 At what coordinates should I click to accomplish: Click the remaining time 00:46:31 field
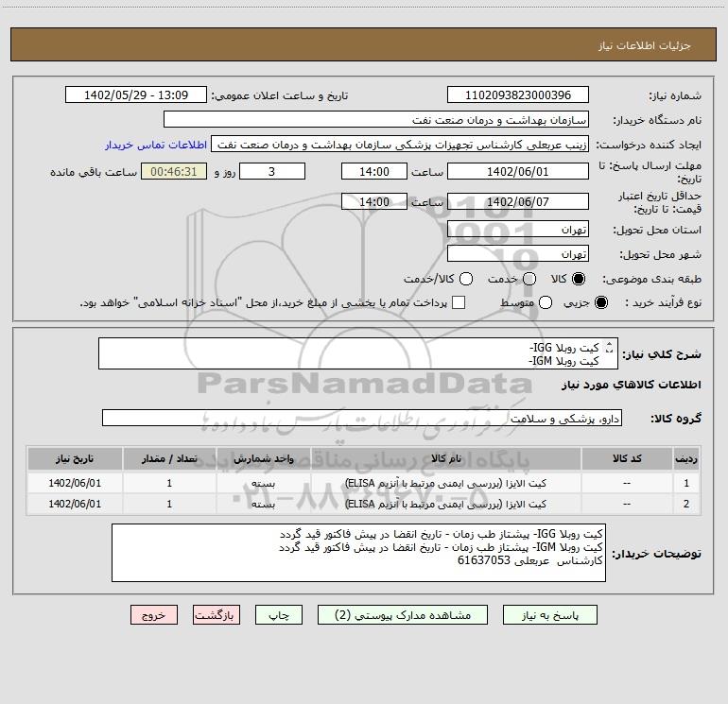pyautogui.click(x=174, y=172)
